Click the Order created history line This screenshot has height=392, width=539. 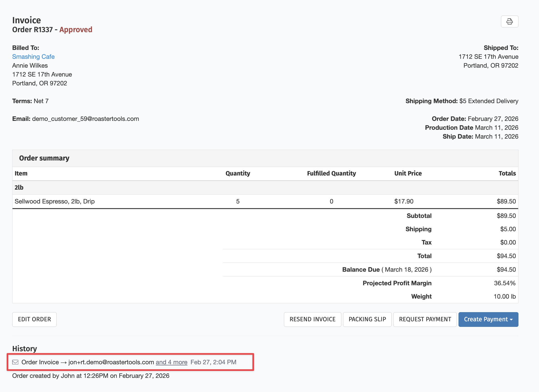(91, 376)
